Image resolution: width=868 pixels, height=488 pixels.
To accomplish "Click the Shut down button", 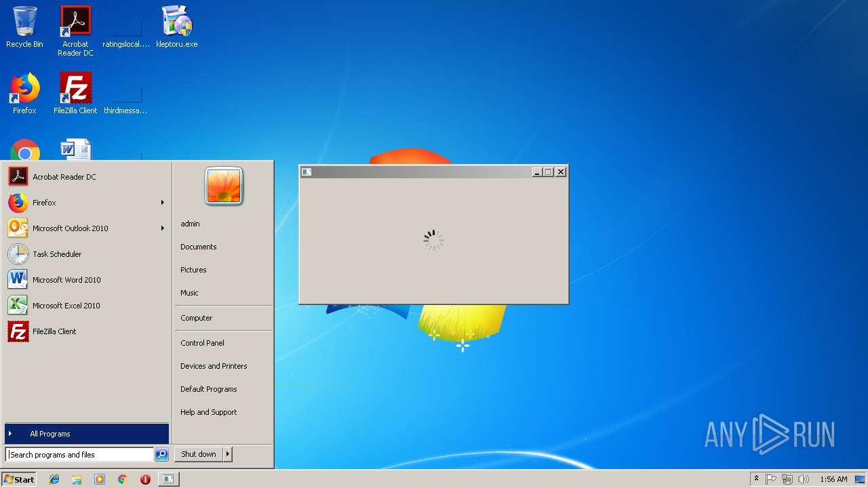I will [199, 454].
